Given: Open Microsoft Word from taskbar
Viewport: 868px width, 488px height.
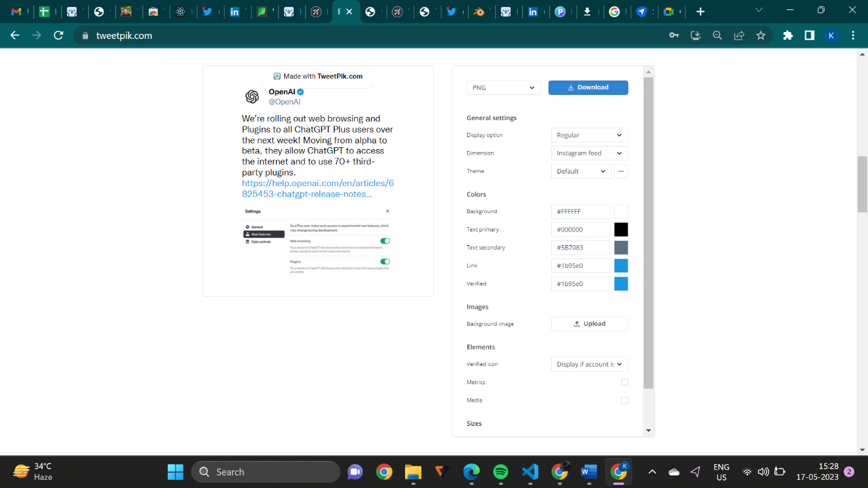Looking at the screenshot, I should 589,472.
